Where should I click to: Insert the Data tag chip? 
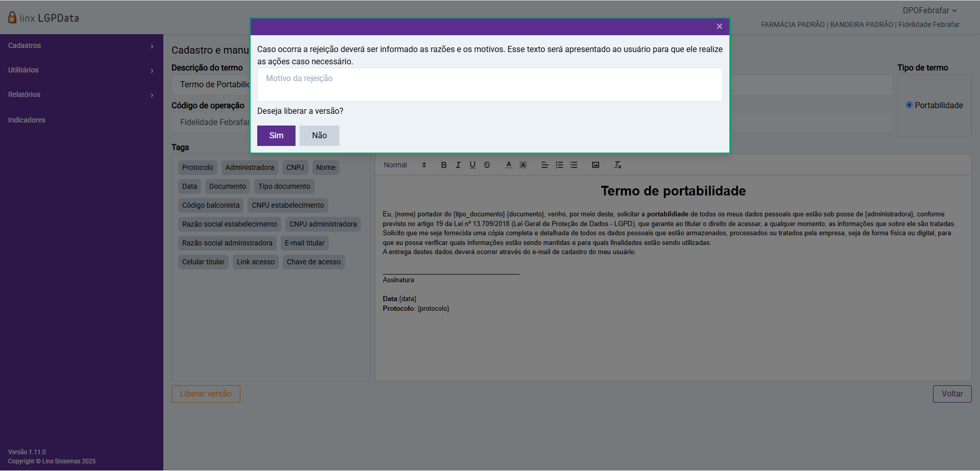point(189,186)
